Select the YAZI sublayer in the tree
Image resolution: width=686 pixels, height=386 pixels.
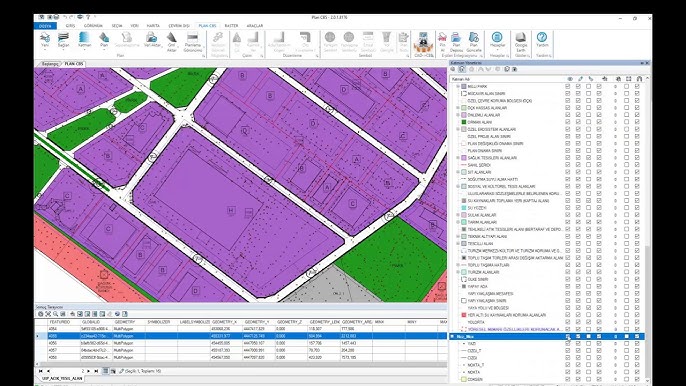(472, 344)
